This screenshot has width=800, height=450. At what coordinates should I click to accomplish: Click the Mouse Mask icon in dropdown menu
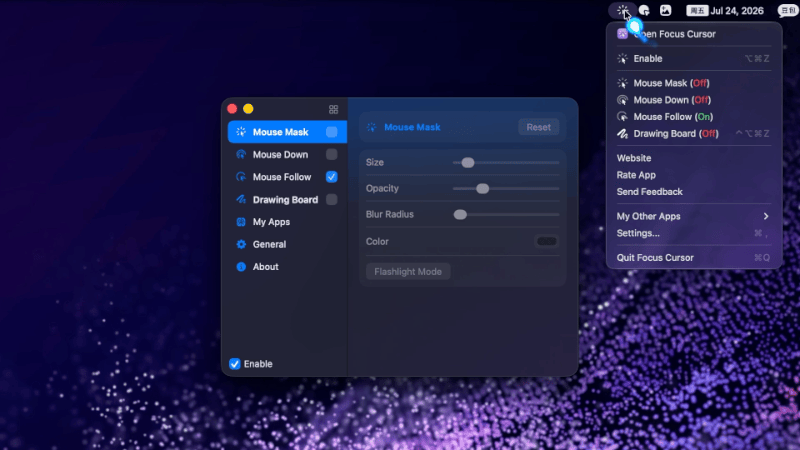[622, 83]
